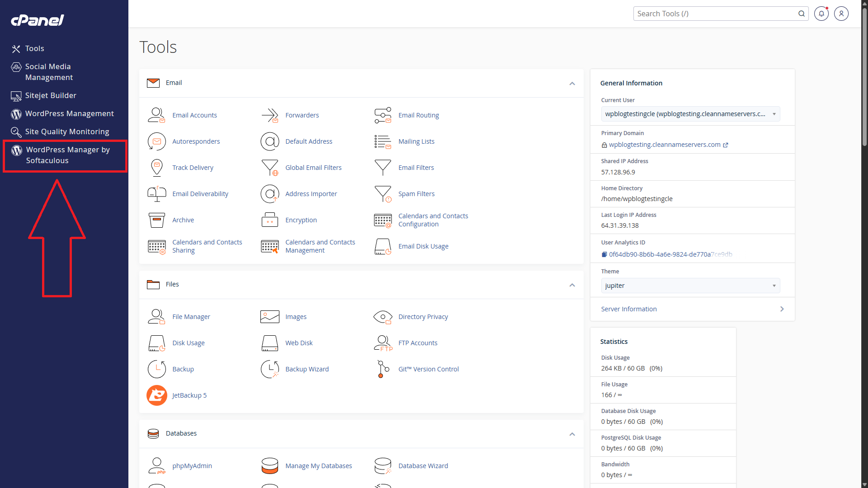
Task: Open notifications bell icon
Action: [821, 14]
